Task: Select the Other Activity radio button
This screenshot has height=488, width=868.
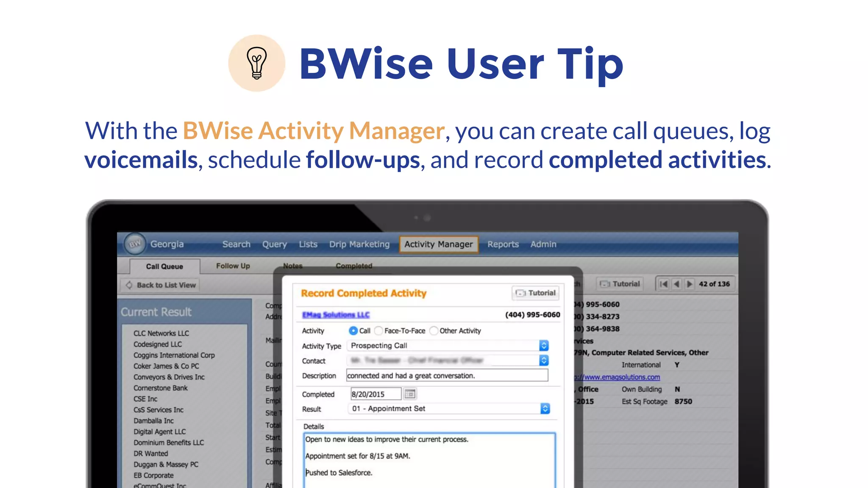Action: (434, 330)
